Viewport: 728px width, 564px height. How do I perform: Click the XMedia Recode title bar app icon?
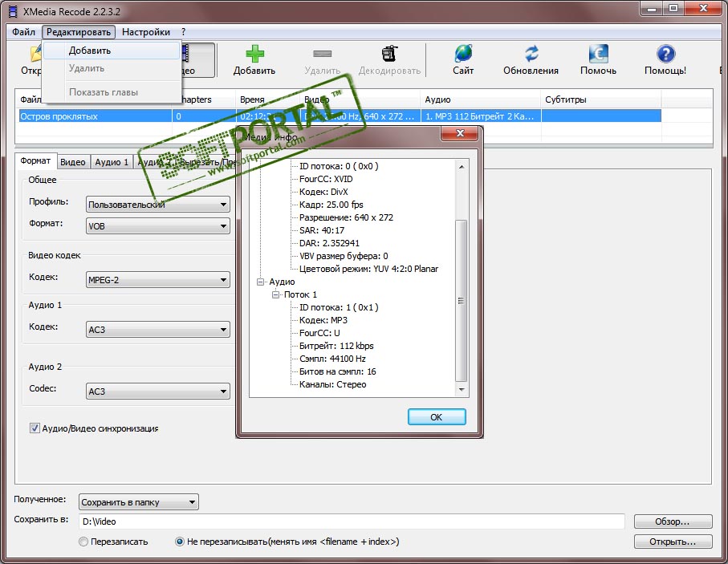(x=14, y=11)
